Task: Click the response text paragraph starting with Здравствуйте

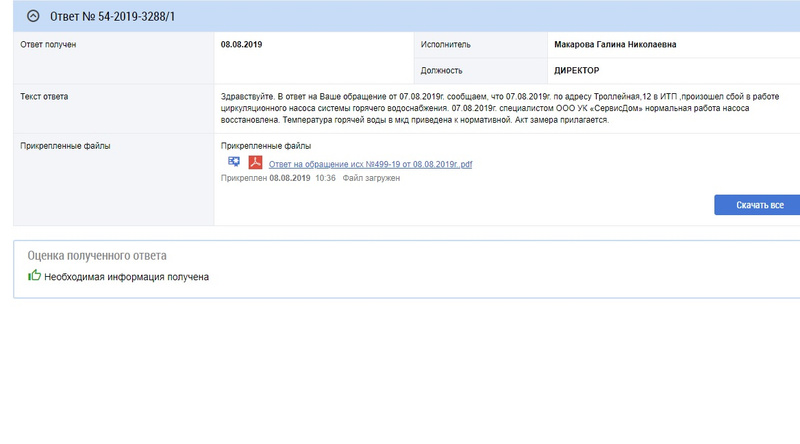Action: [x=500, y=108]
